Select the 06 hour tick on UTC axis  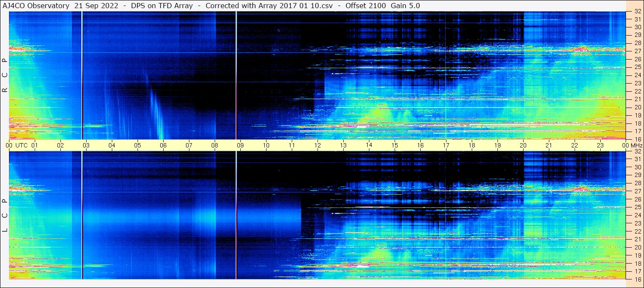tap(163, 145)
